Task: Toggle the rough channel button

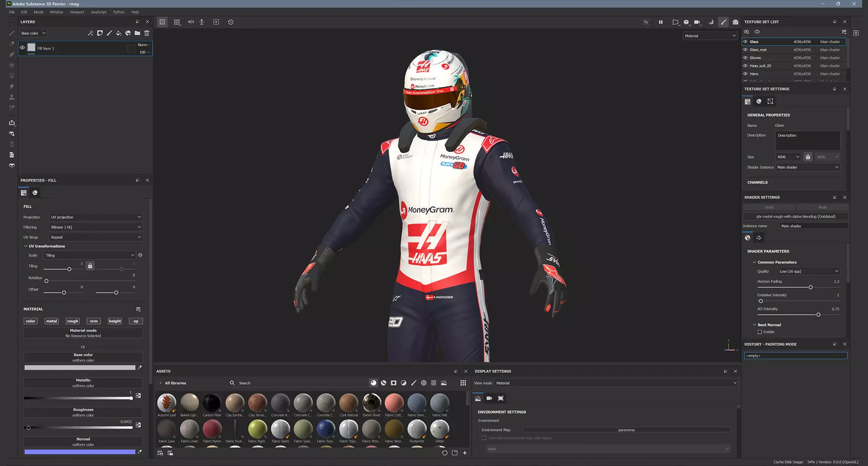Action: click(x=72, y=321)
